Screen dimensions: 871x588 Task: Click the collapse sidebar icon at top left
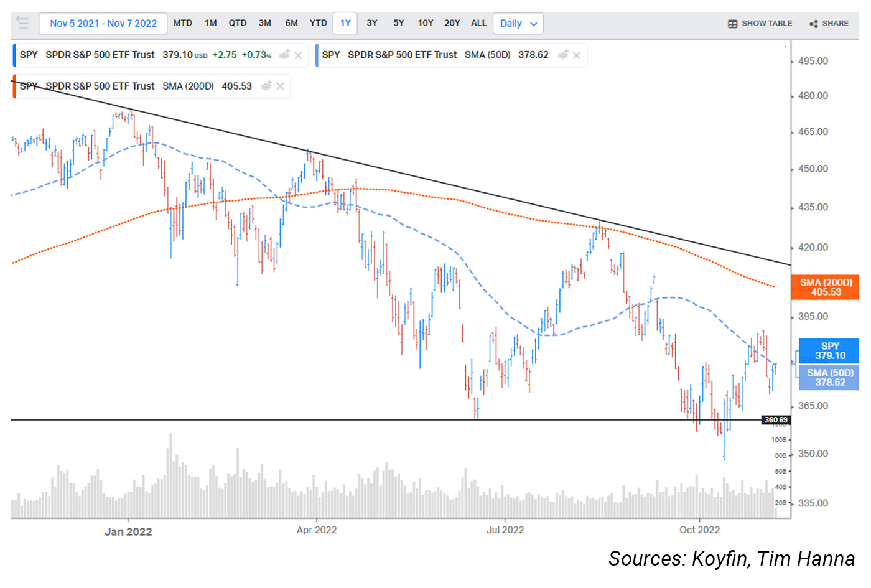[x=22, y=23]
